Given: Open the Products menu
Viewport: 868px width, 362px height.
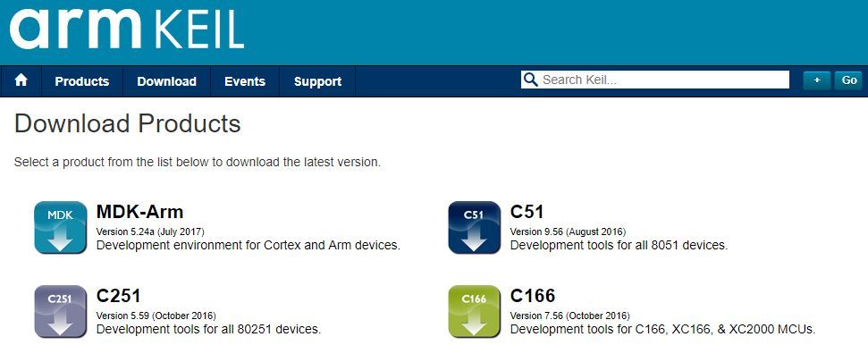Looking at the screenshot, I should coord(81,81).
